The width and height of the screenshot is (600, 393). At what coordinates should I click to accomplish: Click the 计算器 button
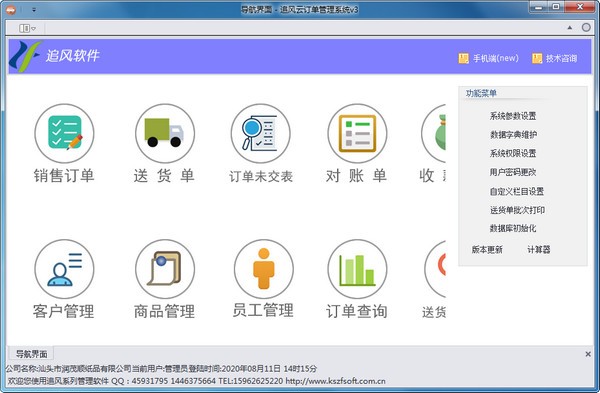538,249
